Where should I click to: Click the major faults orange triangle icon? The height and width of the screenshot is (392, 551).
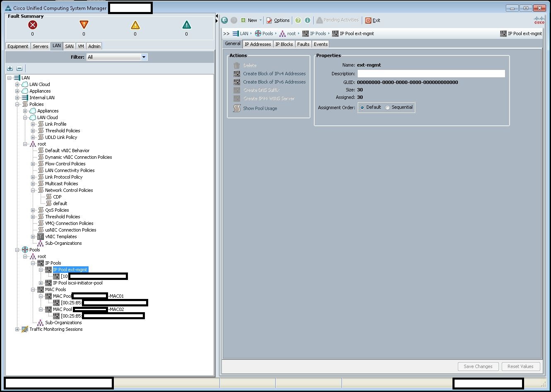point(84,25)
